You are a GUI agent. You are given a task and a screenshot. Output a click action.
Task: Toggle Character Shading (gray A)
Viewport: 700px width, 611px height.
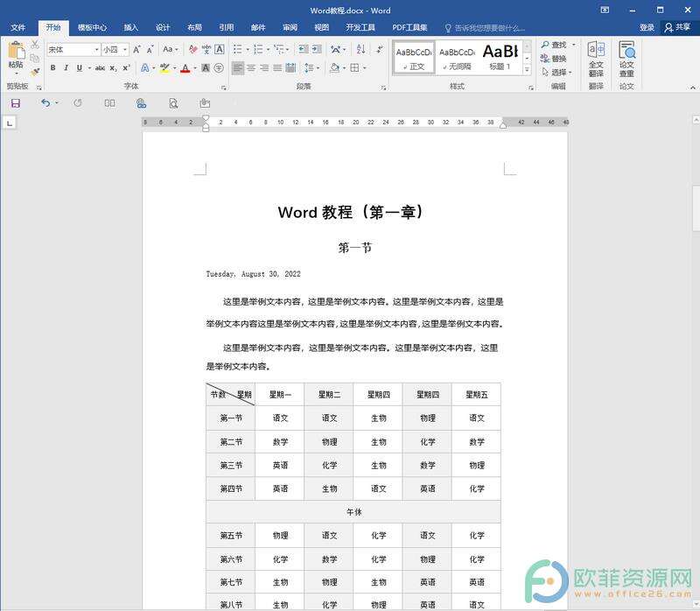(206, 68)
